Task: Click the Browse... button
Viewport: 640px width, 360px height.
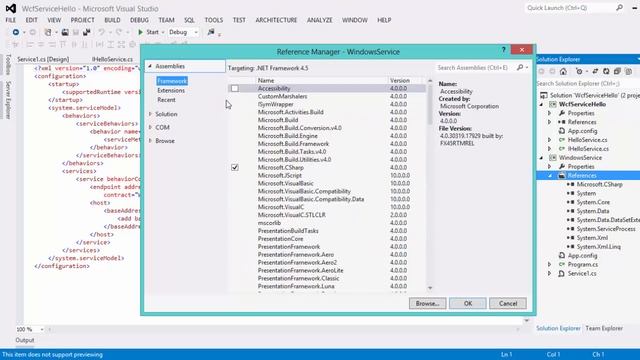Action: 427,303
